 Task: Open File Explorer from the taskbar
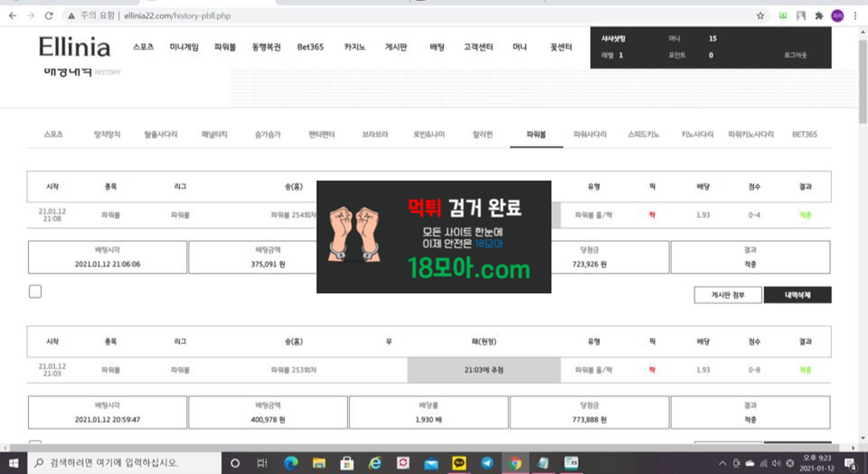click(319, 463)
